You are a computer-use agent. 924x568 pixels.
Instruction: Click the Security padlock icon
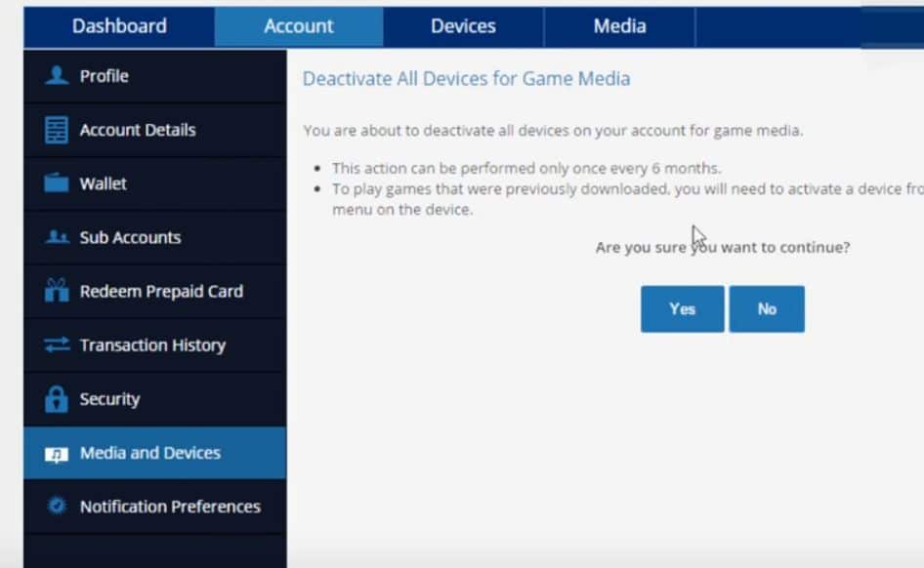57,399
